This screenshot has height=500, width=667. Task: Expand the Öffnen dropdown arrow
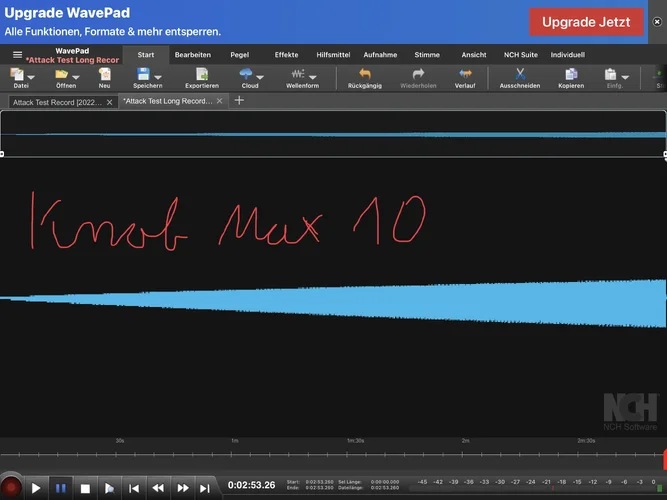click(x=76, y=76)
